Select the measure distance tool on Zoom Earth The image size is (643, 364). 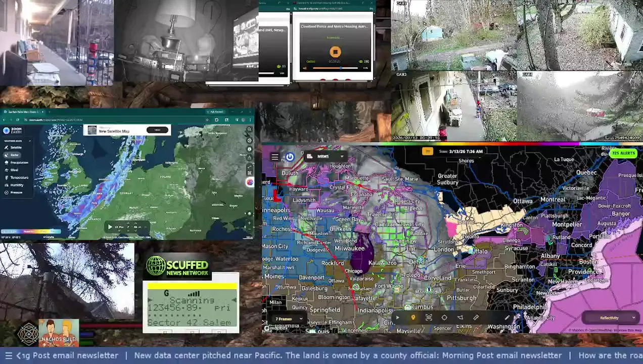pyautogui.click(x=250, y=166)
